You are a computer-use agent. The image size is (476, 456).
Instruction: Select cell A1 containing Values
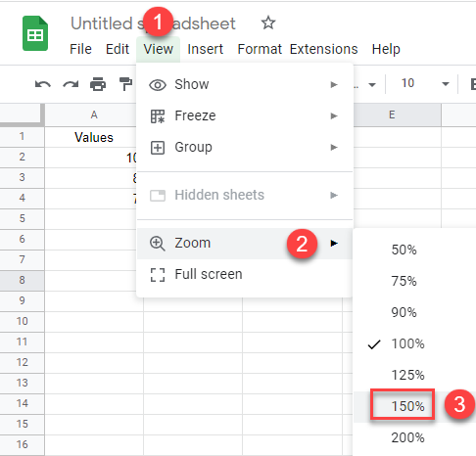tap(94, 137)
